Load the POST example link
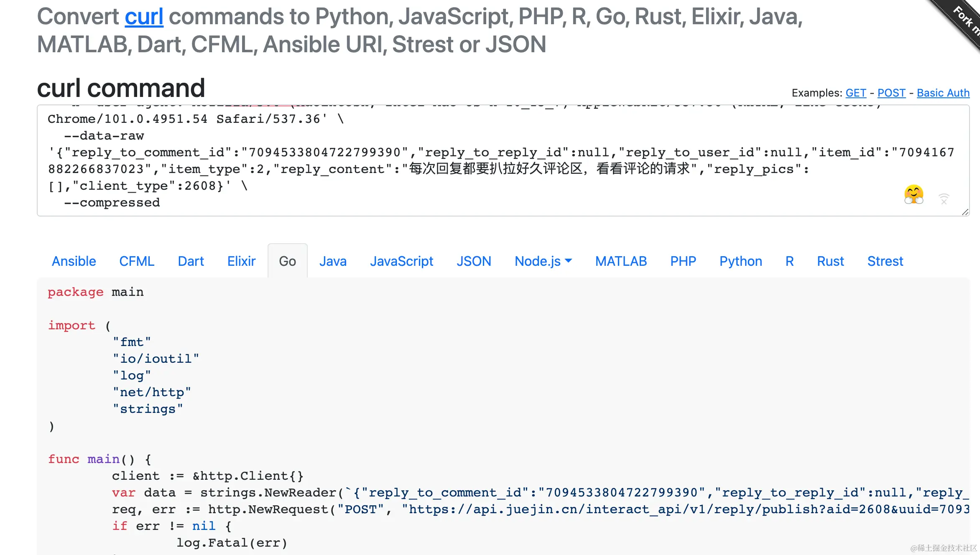The image size is (980, 555). (x=891, y=93)
